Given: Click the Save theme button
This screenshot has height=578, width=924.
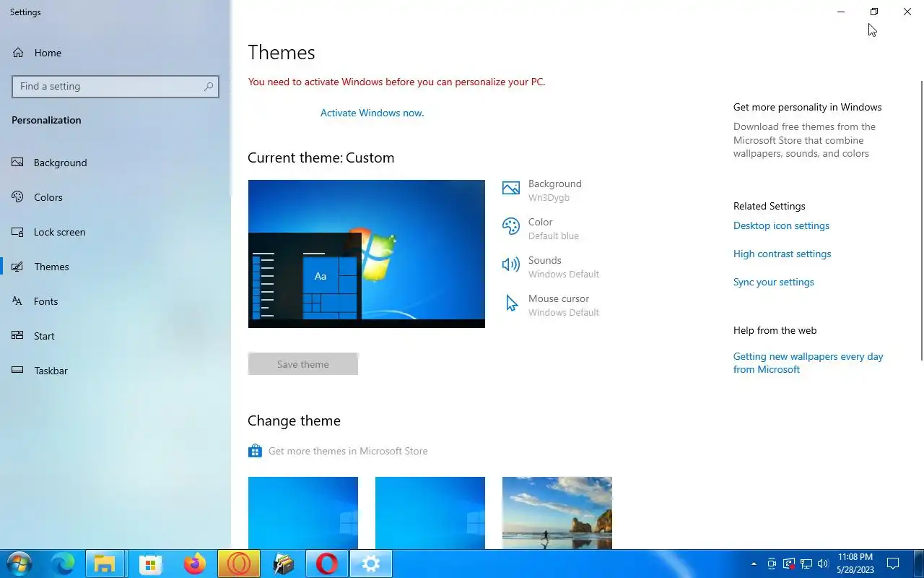Looking at the screenshot, I should pos(303,364).
